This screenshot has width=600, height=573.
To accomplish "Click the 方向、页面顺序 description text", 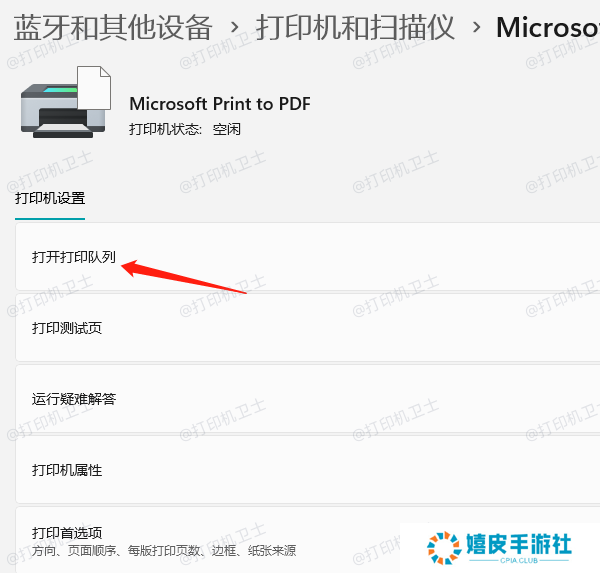I will click(164, 551).
